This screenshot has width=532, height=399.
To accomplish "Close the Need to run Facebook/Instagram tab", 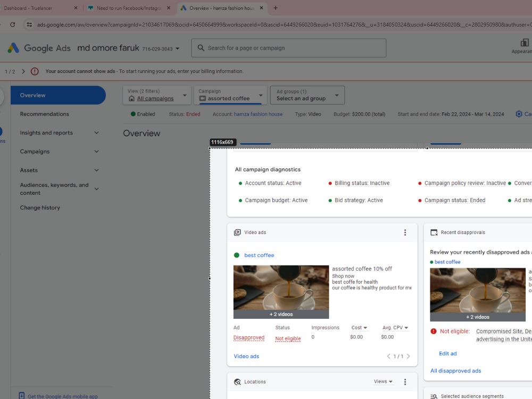I will pyautogui.click(x=169, y=8).
